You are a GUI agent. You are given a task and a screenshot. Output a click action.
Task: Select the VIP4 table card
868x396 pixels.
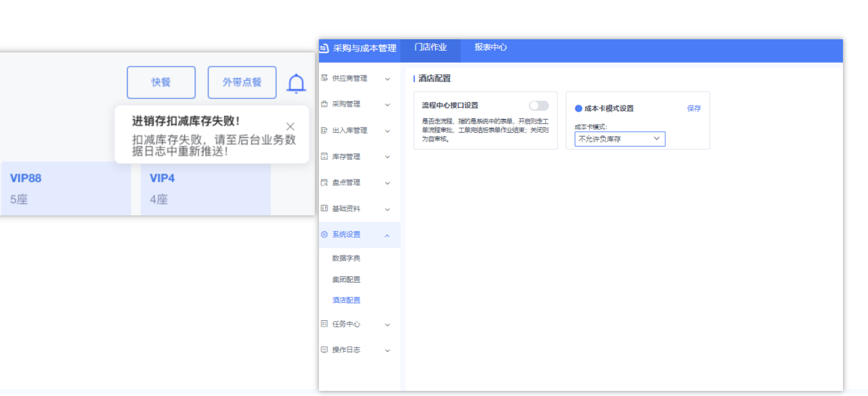click(206, 189)
